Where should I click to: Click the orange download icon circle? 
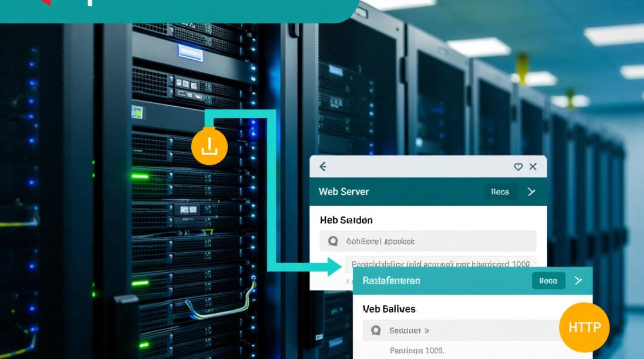click(209, 147)
